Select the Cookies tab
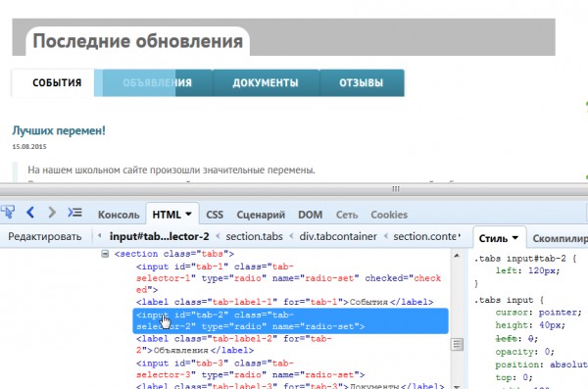588x389 pixels. click(389, 215)
